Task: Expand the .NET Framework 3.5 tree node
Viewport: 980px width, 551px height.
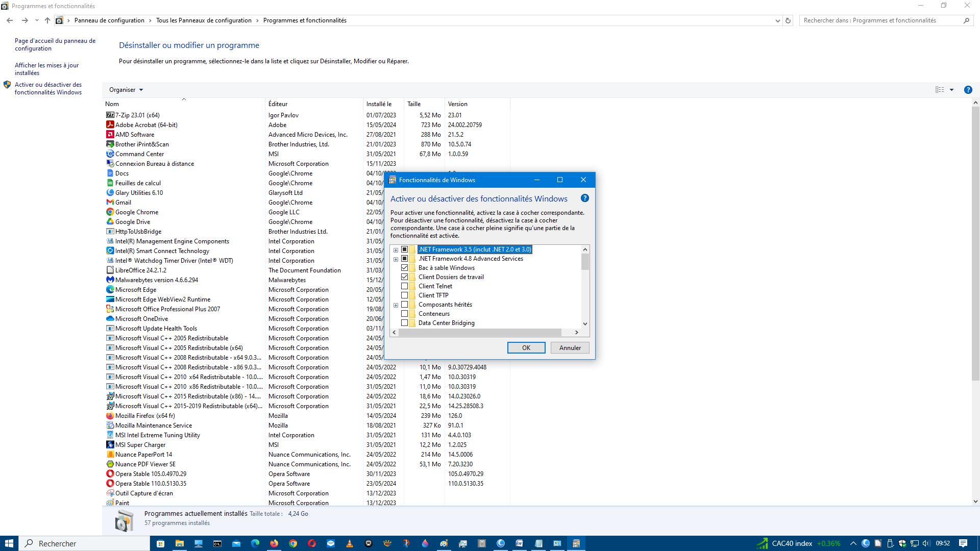Action: click(396, 250)
